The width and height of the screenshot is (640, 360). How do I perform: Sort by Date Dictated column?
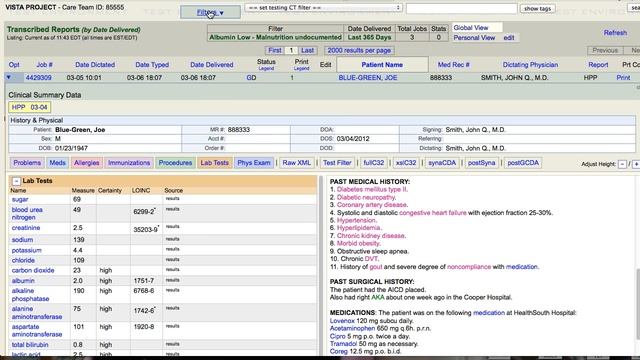95,64
